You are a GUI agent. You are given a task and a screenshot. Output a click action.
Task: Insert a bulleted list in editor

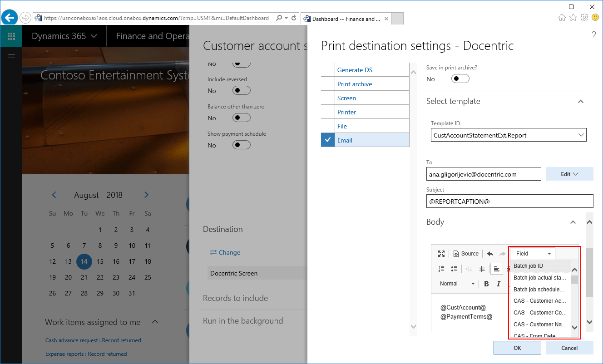[x=454, y=269]
